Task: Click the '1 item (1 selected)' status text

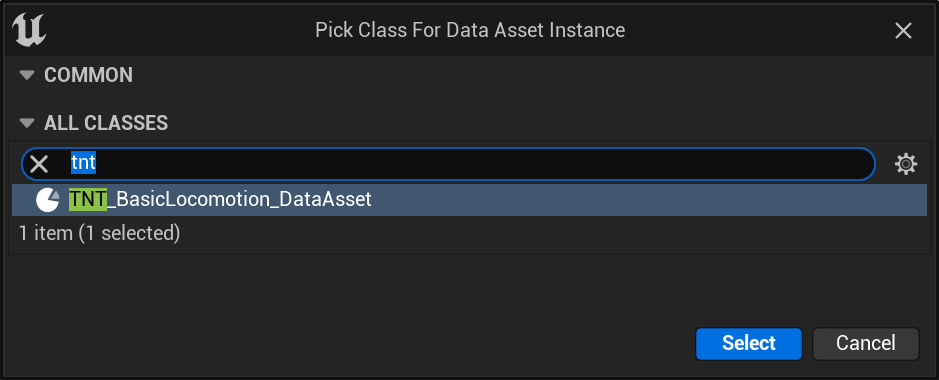Action: (x=99, y=233)
